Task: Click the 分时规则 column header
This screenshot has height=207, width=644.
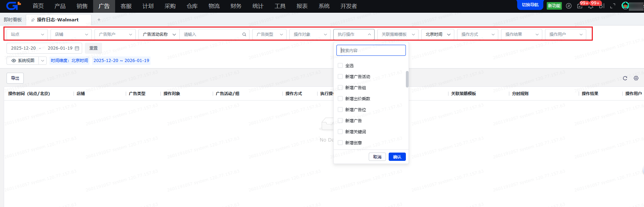Action: [520, 94]
